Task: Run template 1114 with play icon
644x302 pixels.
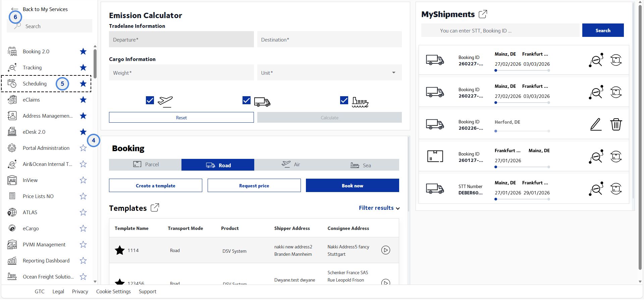Action: tap(386, 250)
